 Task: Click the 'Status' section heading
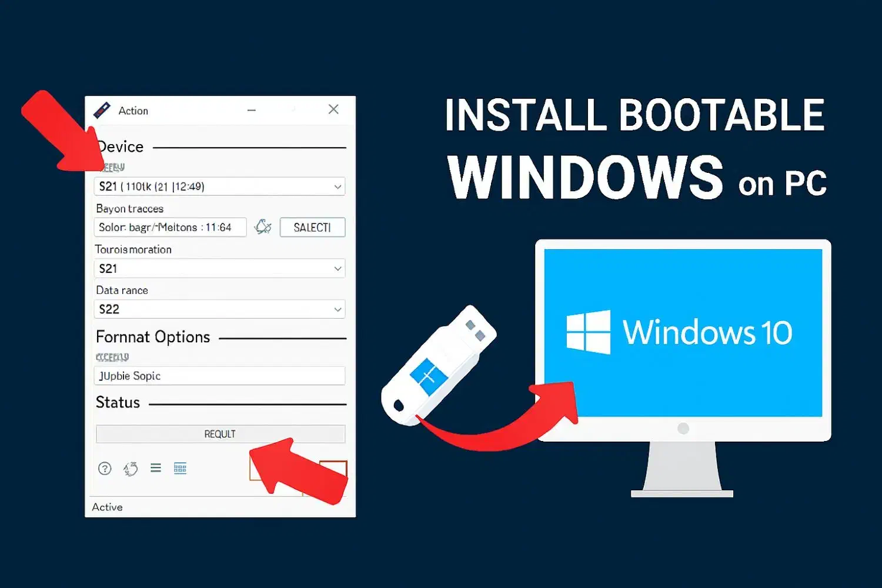click(x=118, y=402)
